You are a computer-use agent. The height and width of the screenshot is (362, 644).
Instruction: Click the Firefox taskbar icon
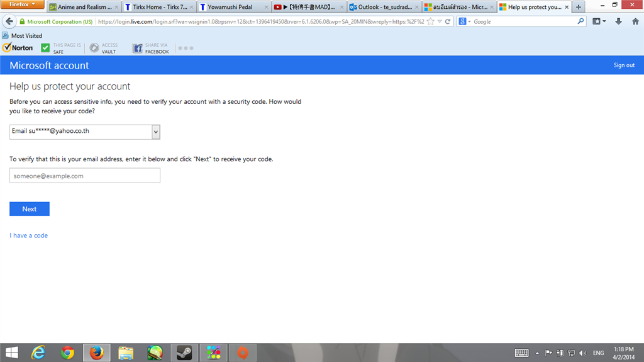click(96, 353)
